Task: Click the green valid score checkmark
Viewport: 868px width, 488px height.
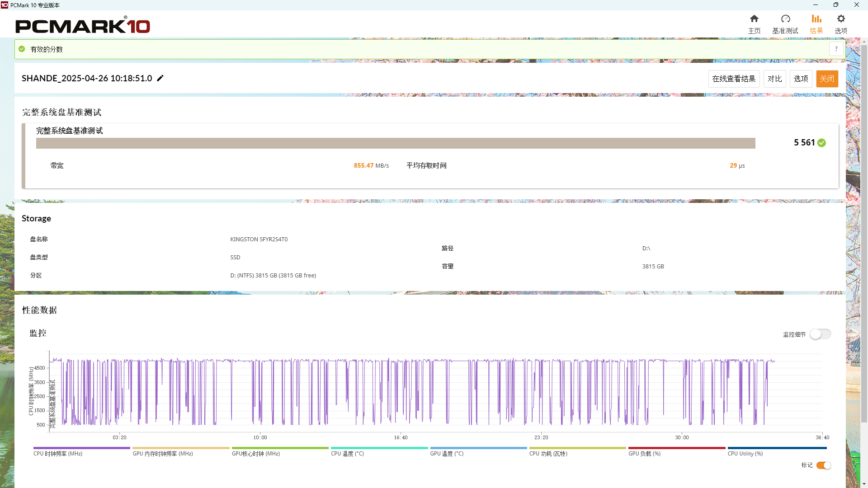Action: tap(22, 49)
